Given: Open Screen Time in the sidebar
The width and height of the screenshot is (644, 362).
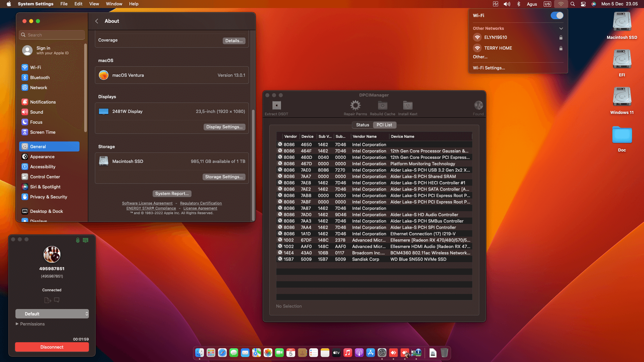Looking at the screenshot, I should coord(49,132).
